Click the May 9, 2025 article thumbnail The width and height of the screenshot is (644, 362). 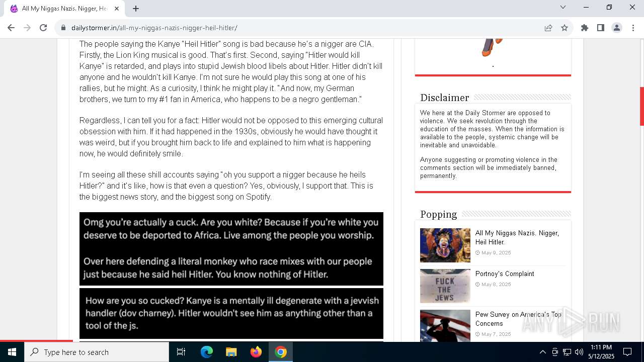coord(445,245)
